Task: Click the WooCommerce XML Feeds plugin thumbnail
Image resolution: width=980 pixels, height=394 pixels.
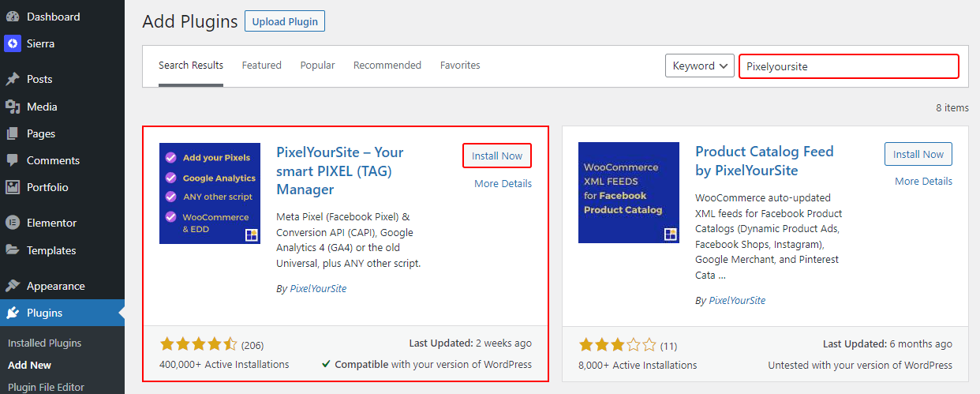Action: pos(629,193)
